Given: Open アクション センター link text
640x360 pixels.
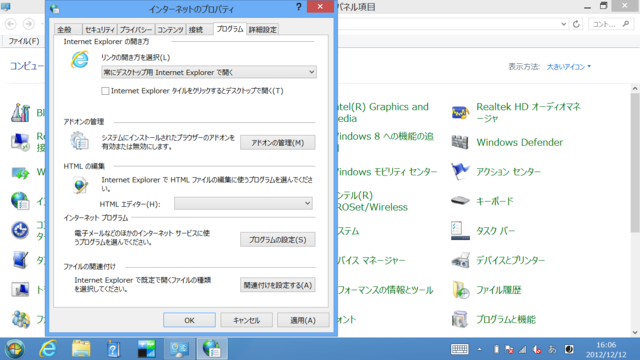Looking at the screenshot, I should coord(508,172).
